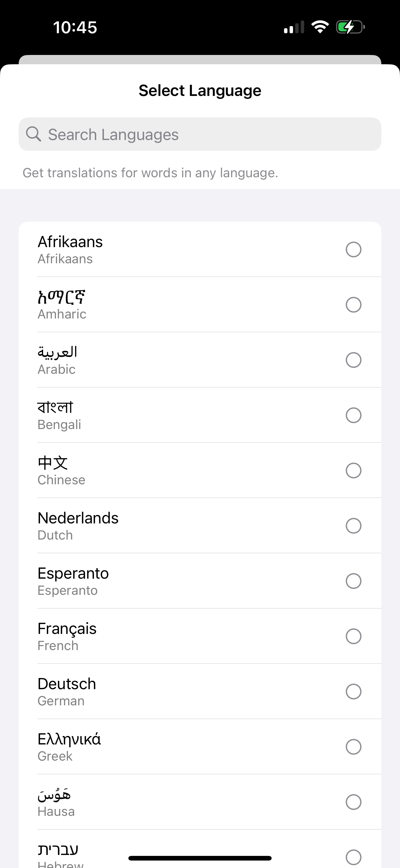Tap the Greek language row label

(x=69, y=747)
